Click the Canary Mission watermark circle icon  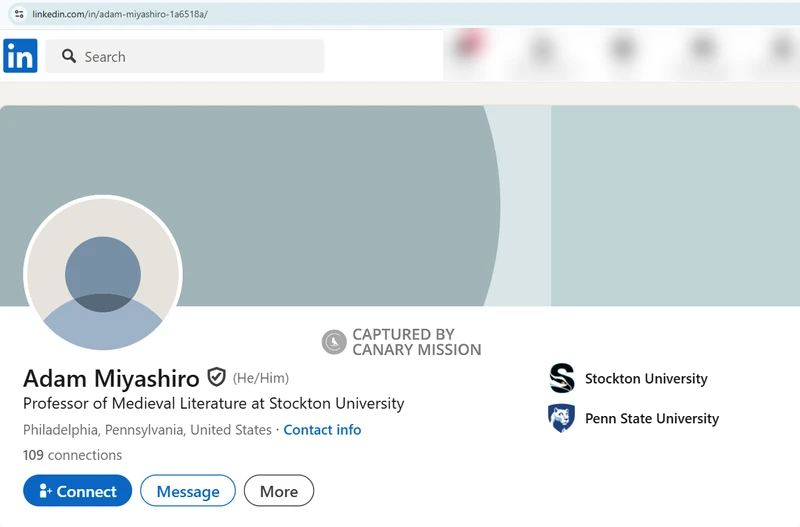coord(334,342)
